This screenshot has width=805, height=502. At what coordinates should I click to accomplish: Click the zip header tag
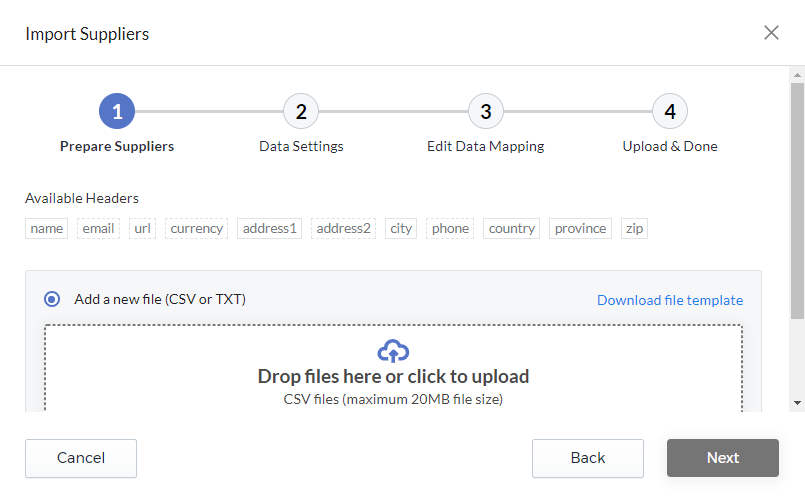click(x=635, y=228)
